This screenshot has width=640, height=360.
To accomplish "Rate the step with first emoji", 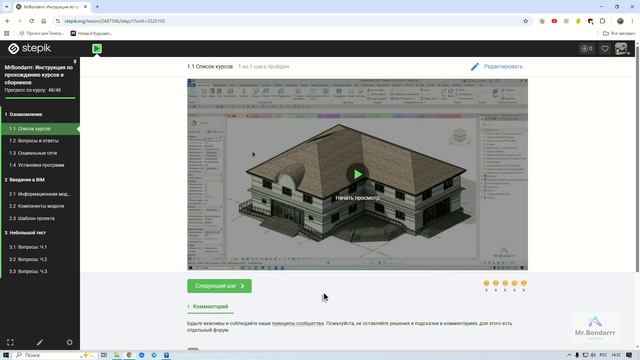I will coord(486,283).
